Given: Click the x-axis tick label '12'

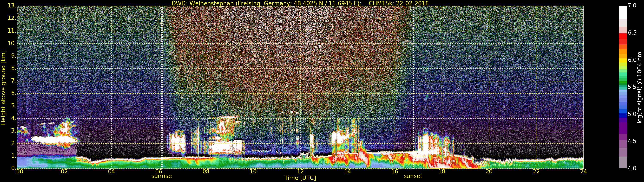Looking at the screenshot, I should point(300,172).
